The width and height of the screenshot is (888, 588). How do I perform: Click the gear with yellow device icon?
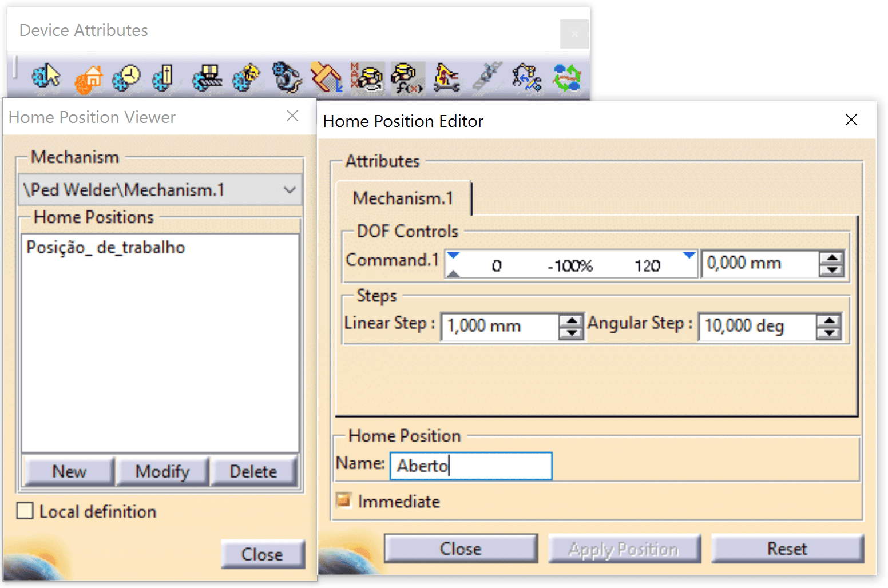[x=246, y=78]
